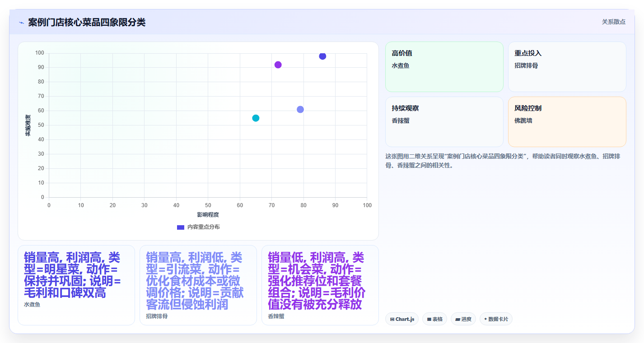Click the 案例门店核心菜品四象限分类 title
The image size is (644, 343).
pyautogui.click(x=87, y=23)
